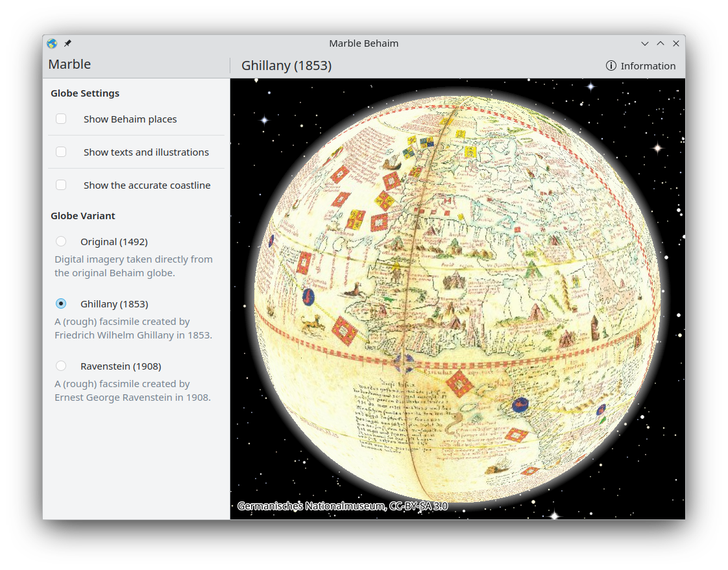Click the Germanisches Nationalmuseum attribution text
The width and height of the screenshot is (728, 570).
point(342,506)
